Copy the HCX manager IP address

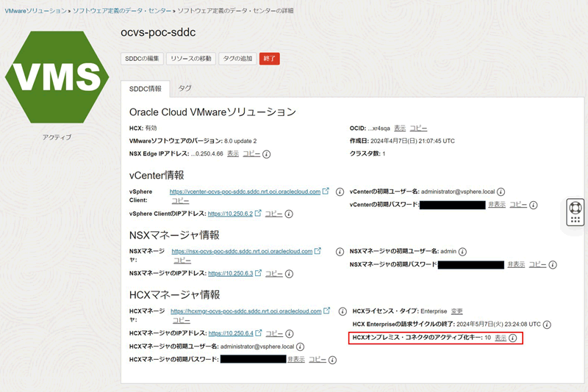[x=274, y=333]
